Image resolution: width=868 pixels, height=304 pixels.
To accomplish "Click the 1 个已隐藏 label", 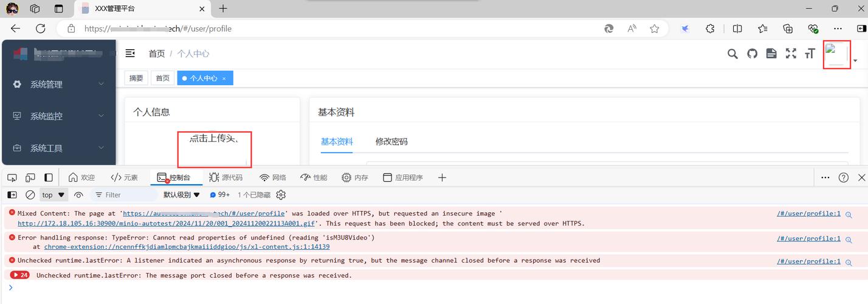I will click(254, 195).
